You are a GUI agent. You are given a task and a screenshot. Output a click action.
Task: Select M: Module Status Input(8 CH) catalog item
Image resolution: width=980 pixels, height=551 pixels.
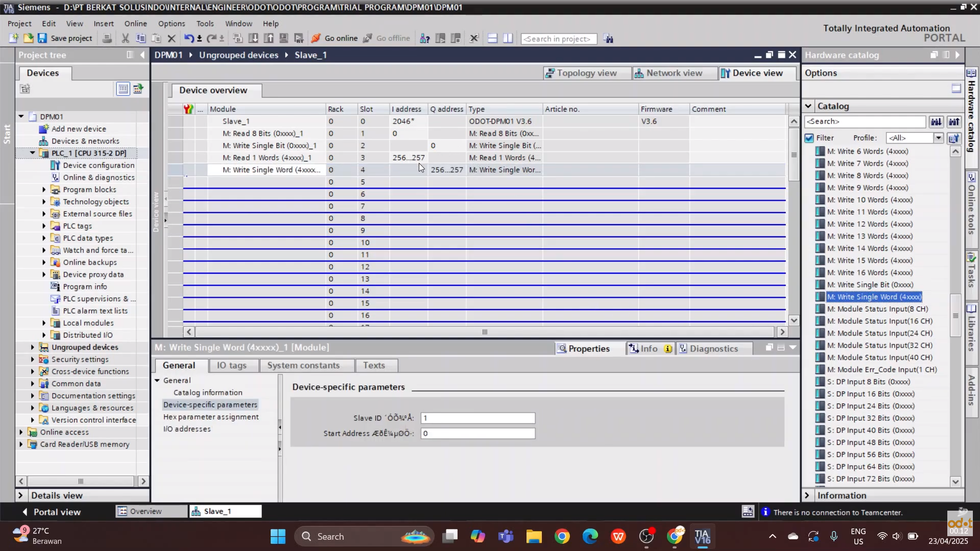[x=877, y=309]
